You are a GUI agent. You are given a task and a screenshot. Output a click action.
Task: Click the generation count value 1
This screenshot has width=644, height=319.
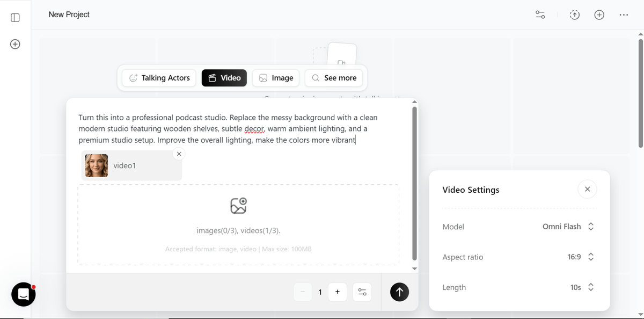point(320,292)
